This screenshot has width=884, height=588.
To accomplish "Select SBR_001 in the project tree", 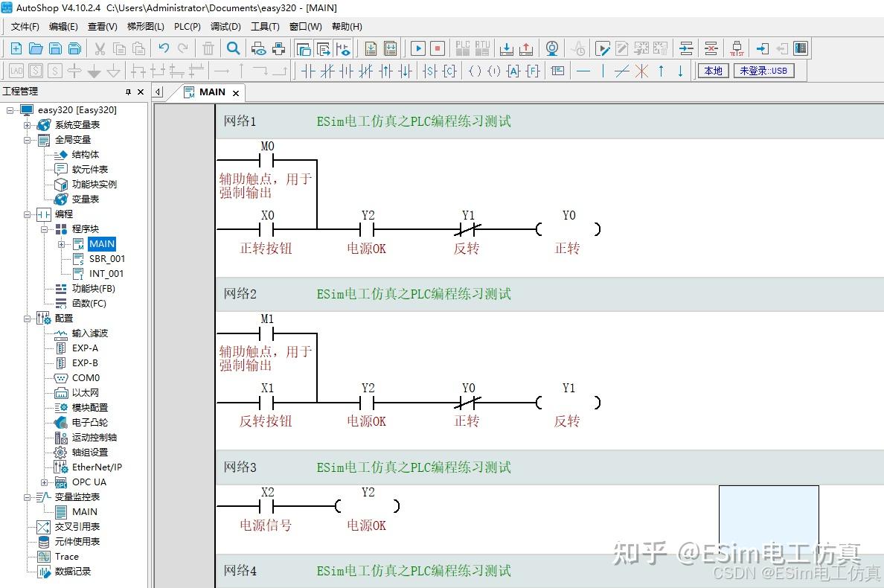I will 106,259.
